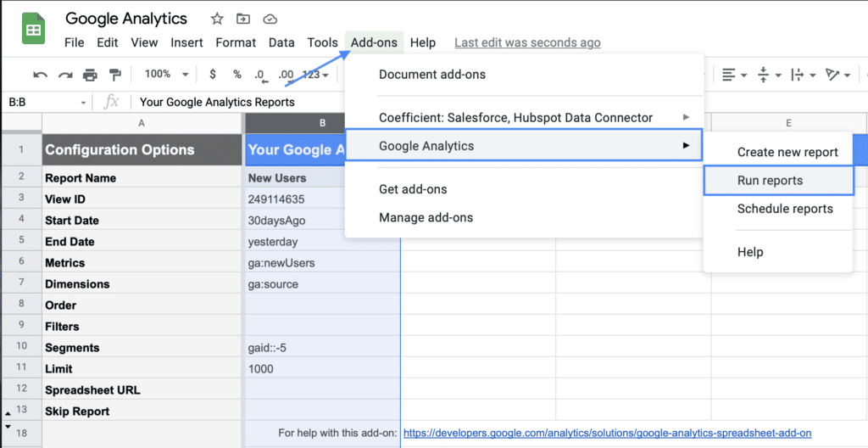The image size is (868, 448).
Task: Open the View menu
Action: coord(144,42)
